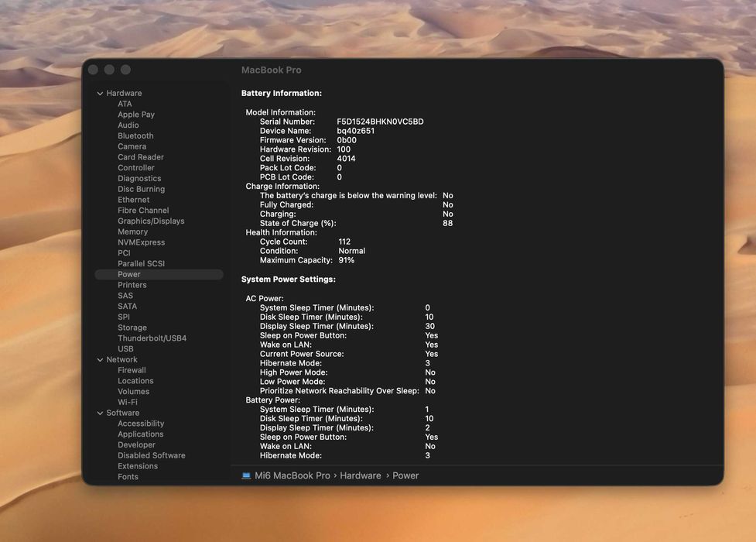
Task: Click the Network category label
Action: (121, 359)
